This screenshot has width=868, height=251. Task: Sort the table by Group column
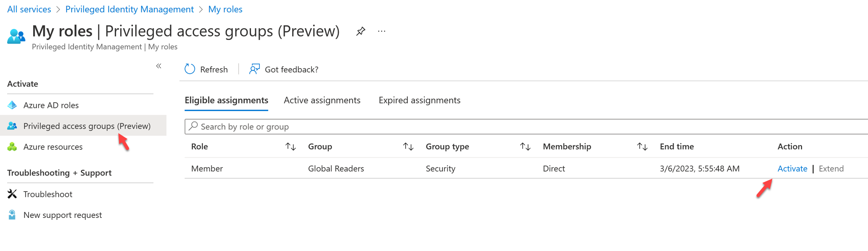408,147
